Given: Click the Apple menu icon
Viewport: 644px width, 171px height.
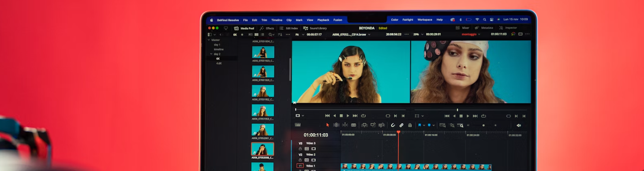Looking at the screenshot, I should coord(211,20).
